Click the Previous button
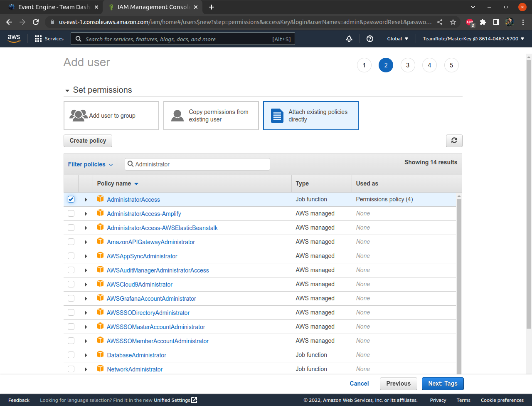This screenshot has height=406, width=532. coord(399,384)
